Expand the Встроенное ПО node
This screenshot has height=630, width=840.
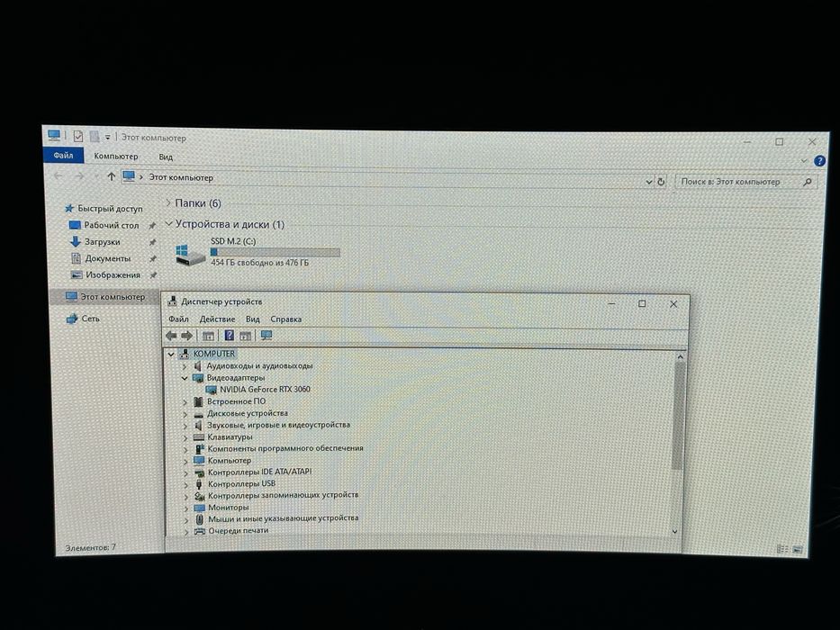185,401
